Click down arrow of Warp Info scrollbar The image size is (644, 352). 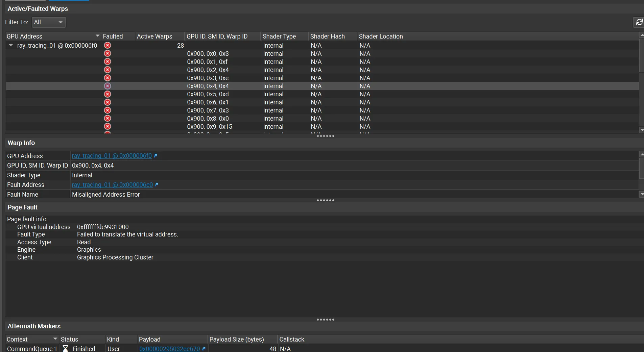[642, 194]
